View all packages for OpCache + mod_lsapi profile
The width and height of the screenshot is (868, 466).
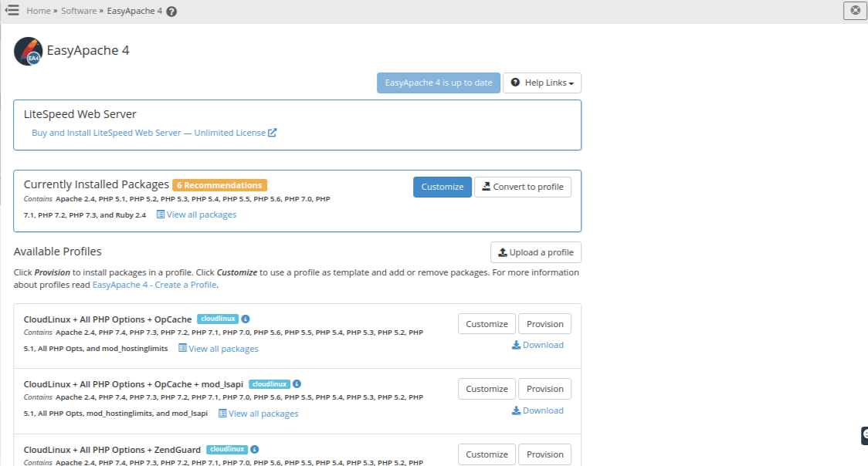pyautogui.click(x=258, y=414)
